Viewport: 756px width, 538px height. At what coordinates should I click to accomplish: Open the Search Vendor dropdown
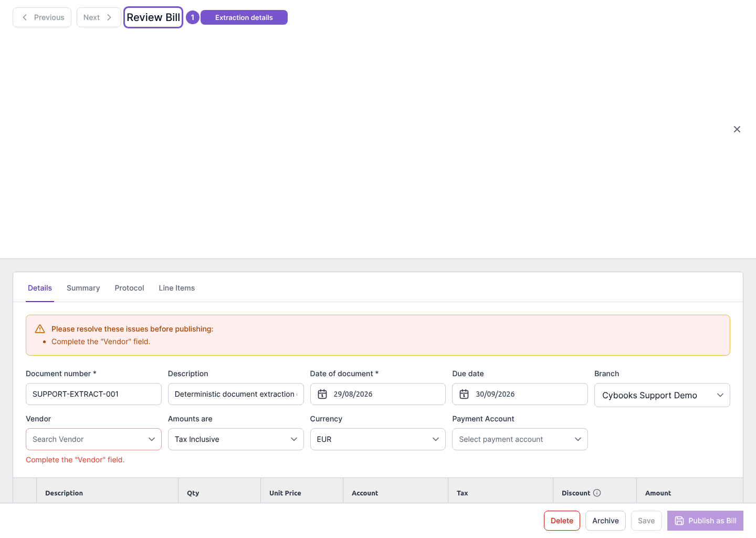tap(93, 439)
